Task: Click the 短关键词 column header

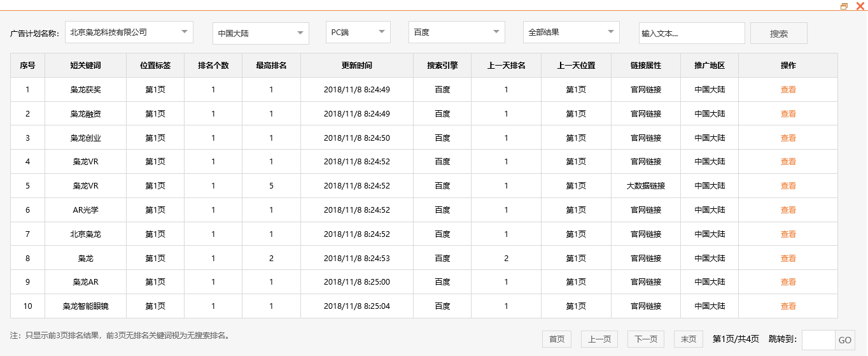Action: click(x=86, y=66)
